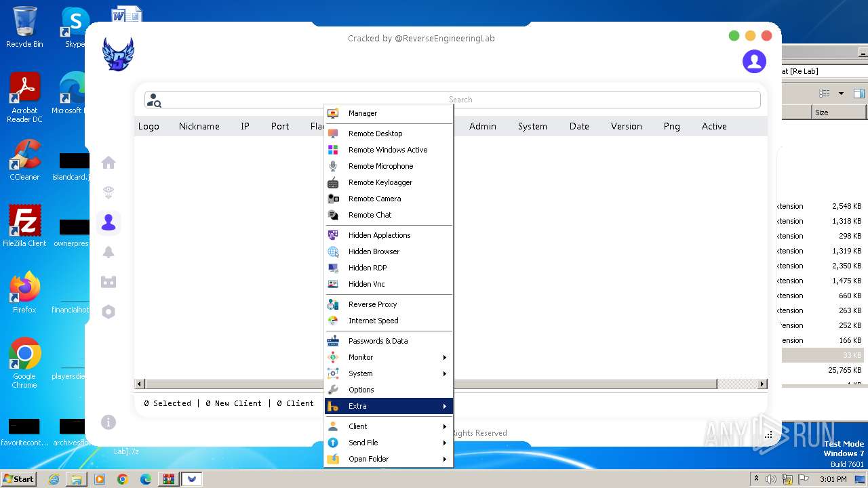Open the notifications bell sidebar icon
The height and width of the screenshot is (488, 868).
coord(108,252)
